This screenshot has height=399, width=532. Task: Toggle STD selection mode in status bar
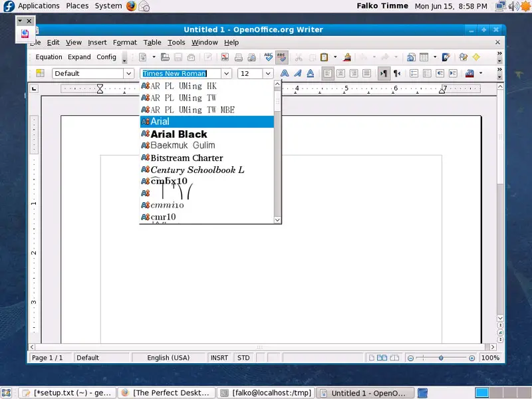243,358
